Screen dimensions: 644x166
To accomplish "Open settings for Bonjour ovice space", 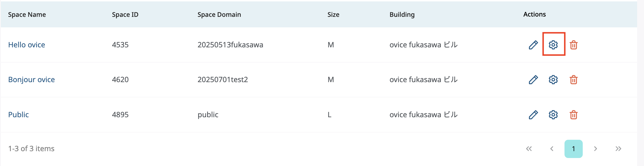I will (553, 80).
